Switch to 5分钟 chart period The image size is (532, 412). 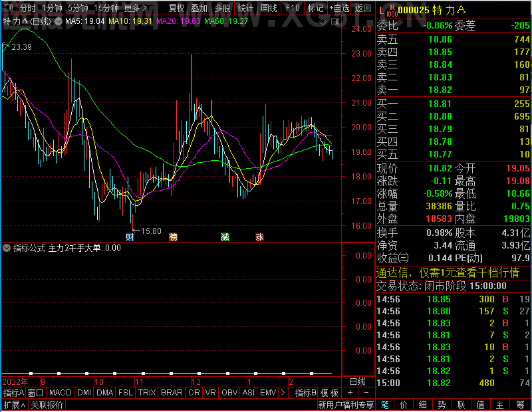pyautogui.click(x=78, y=8)
